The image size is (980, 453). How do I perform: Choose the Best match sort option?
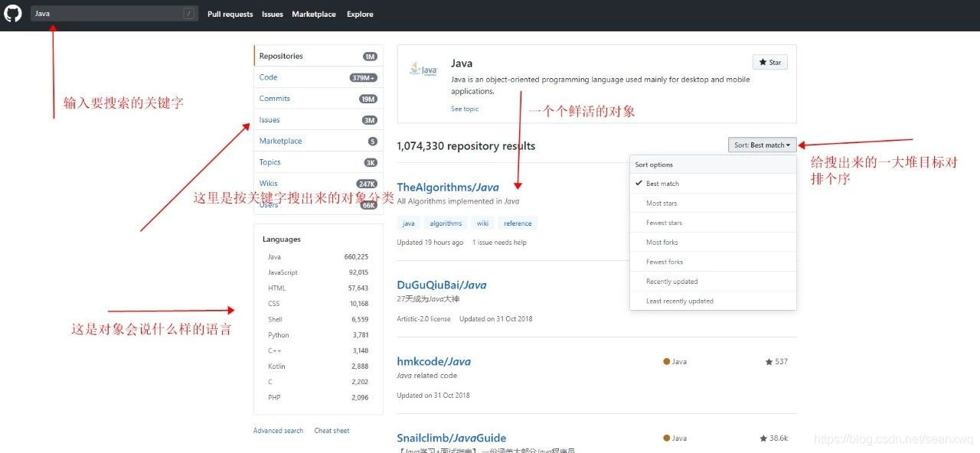pyautogui.click(x=713, y=184)
